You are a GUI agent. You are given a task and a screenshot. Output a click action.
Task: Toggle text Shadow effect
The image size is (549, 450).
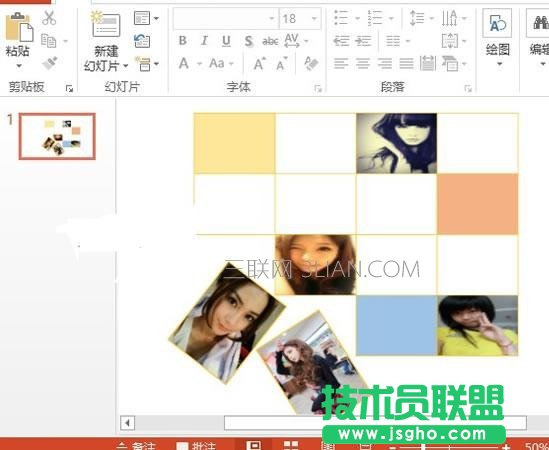click(x=248, y=41)
